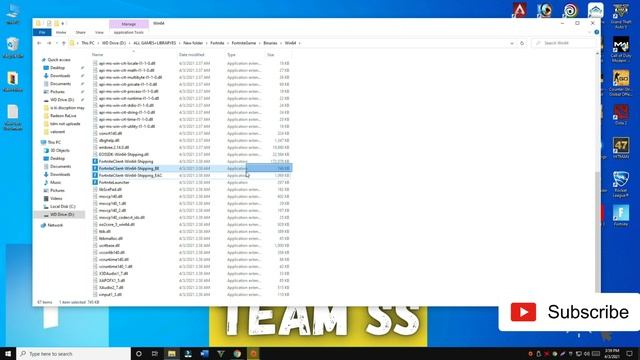Open the View ribbon tab

(99, 32)
